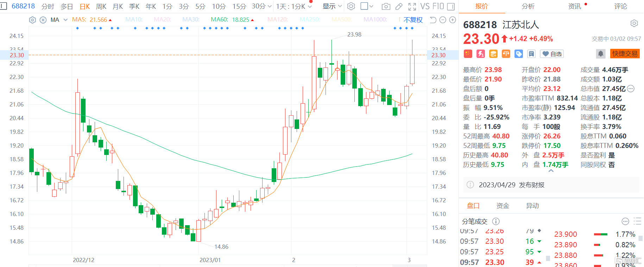Open the MA indicator type dropdown
Screen dimensions: 644x267
click(x=65, y=20)
